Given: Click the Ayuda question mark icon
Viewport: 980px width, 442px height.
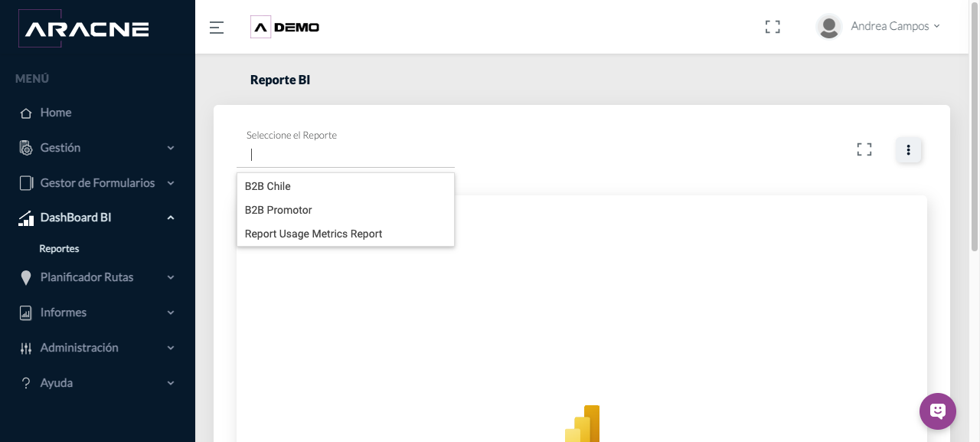Looking at the screenshot, I should (x=26, y=383).
